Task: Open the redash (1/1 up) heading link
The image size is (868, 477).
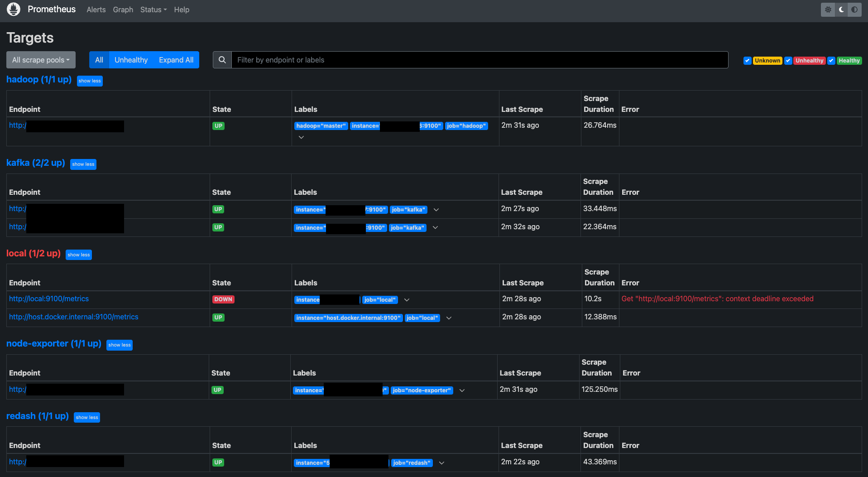Action: point(38,416)
